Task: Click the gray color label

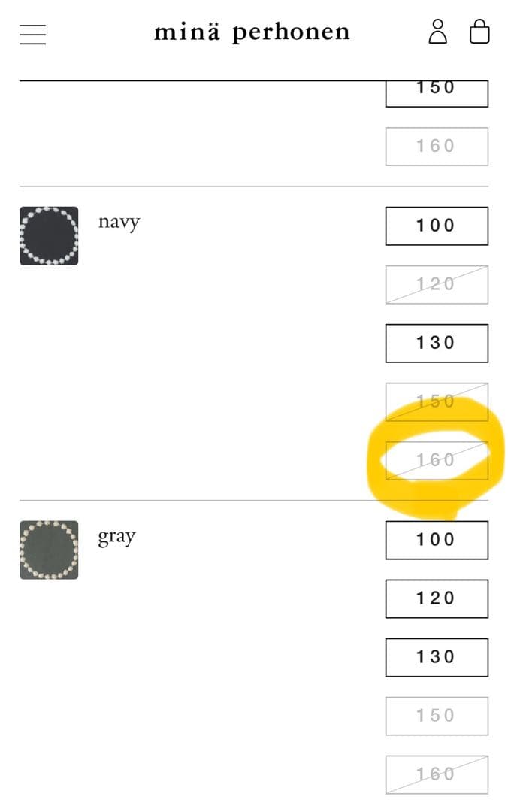Action: pyautogui.click(x=116, y=537)
